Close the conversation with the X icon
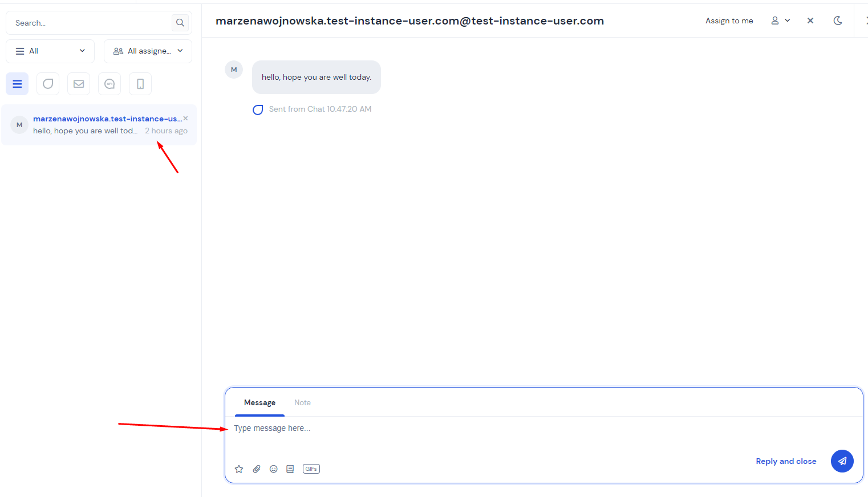868x497 pixels. point(810,21)
